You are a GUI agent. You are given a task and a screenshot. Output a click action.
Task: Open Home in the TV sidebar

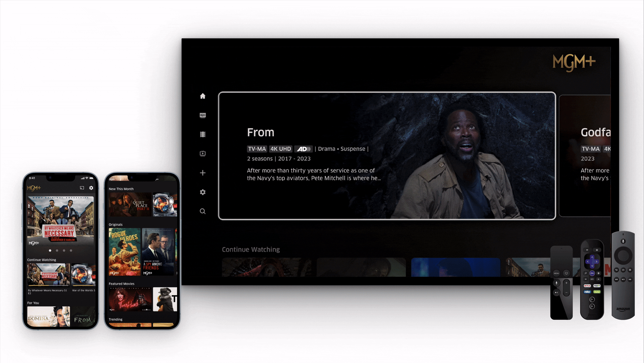click(x=203, y=96)
